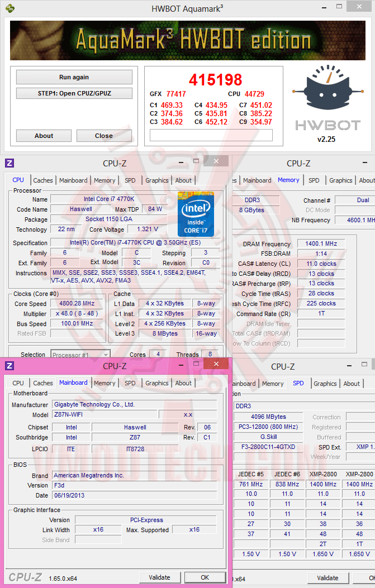Screen dimensions: 375x588
Task: Click the BIOS version F3d
Action: [134, 485]
